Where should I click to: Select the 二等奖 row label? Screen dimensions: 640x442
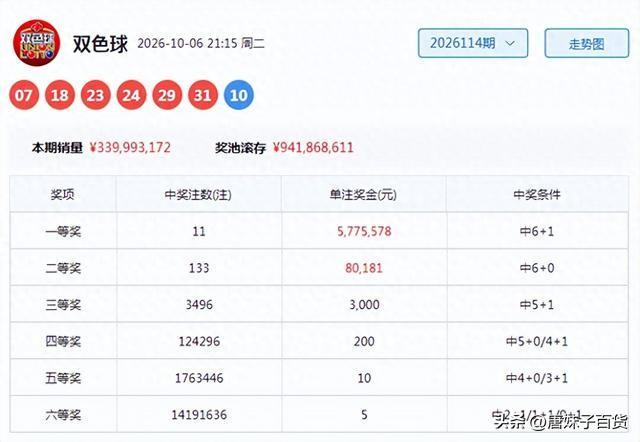point(63,268)
